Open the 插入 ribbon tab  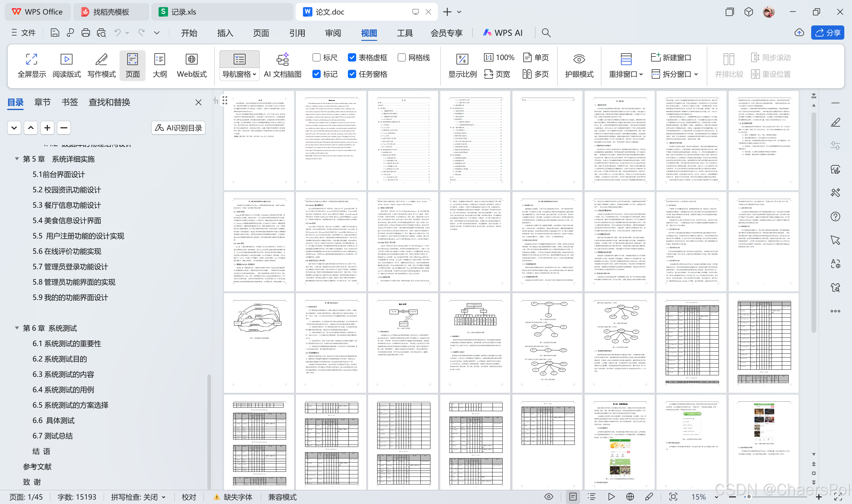tap(225, 33)
